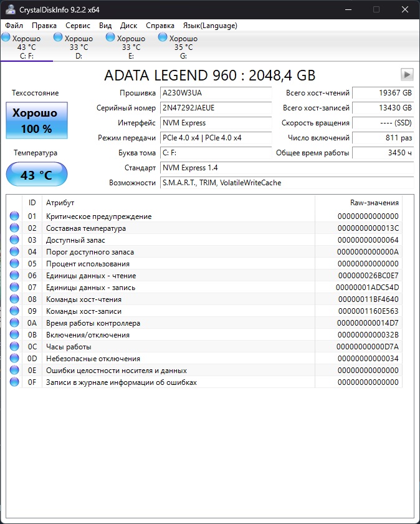
Task: Click next disk arrow button
Action: 407,74
